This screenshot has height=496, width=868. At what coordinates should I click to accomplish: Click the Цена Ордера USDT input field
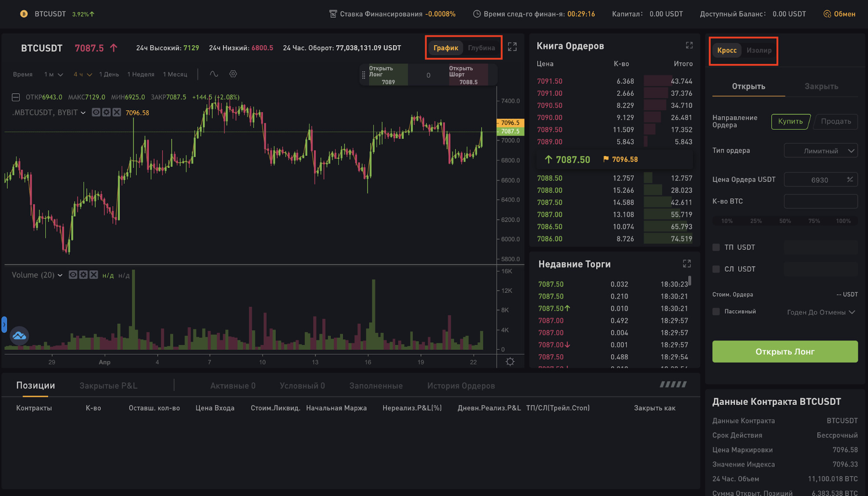[821, 180]
